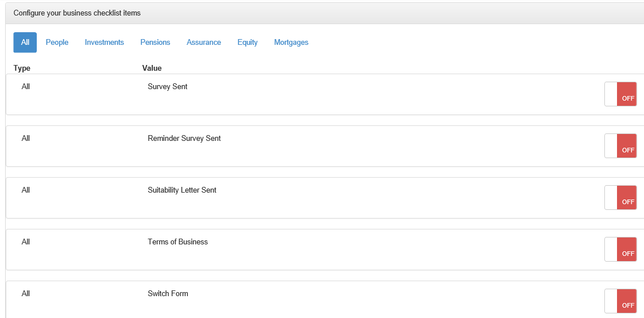Click the Suitability Letter Sent label
The height and width of the screenshot is (318, 644).
pos(182,190)
